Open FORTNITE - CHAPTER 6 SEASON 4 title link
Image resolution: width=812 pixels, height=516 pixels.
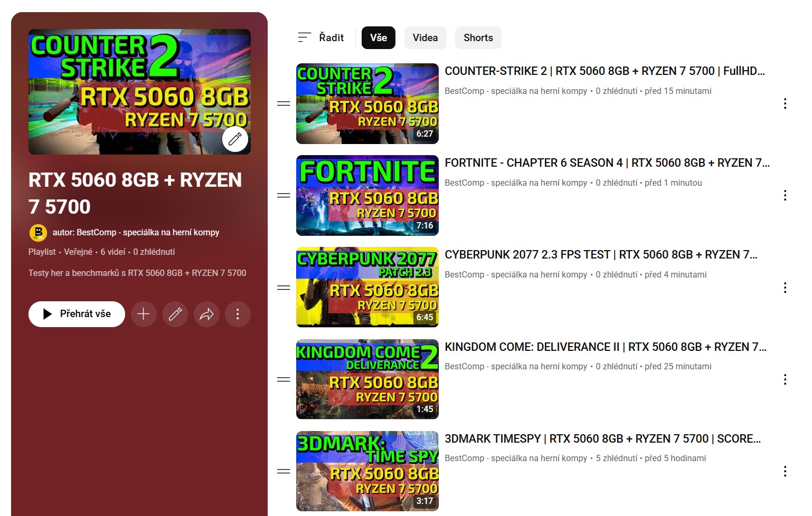[607, 163]
